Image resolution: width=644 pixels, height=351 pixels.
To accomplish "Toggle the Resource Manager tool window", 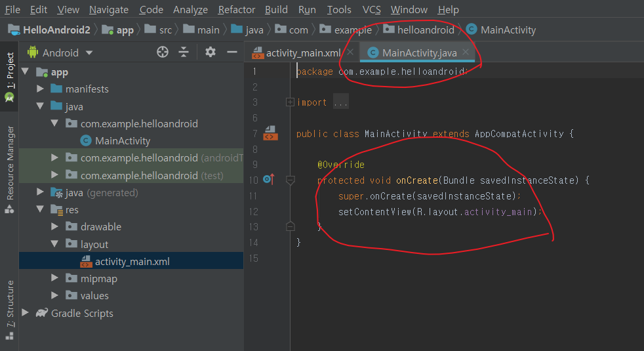I will 9,169.
